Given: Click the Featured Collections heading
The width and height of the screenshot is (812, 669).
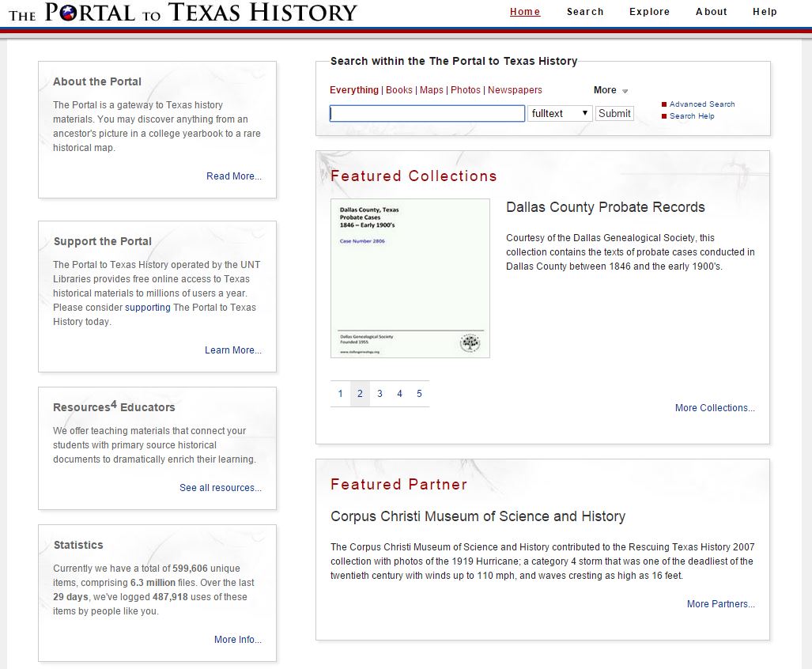Looking at the screenshot, I should pos(414,176).
